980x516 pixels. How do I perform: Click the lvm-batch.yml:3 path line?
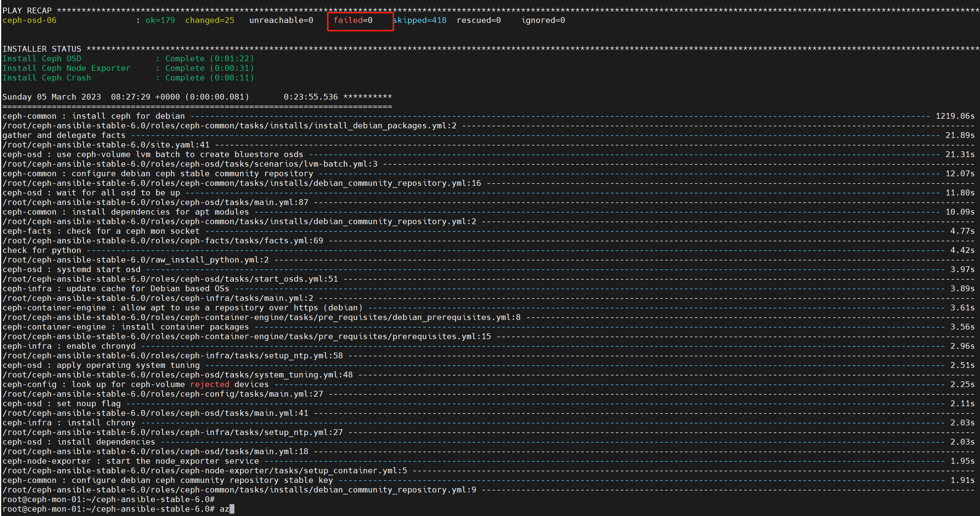(190, 164)
